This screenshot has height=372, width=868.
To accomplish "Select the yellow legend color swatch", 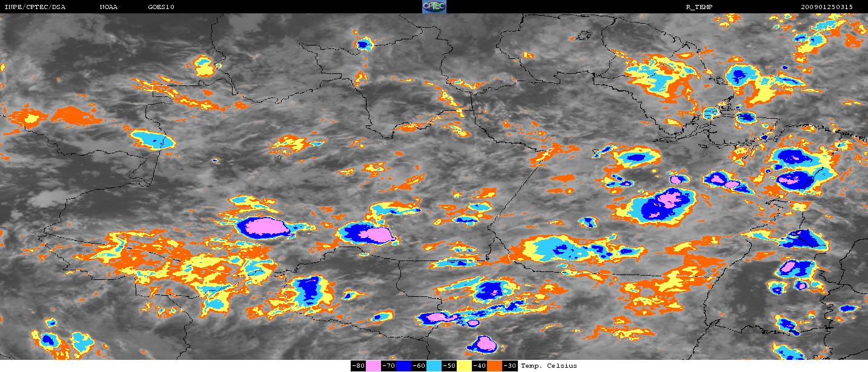I will (x=464, y=366).
